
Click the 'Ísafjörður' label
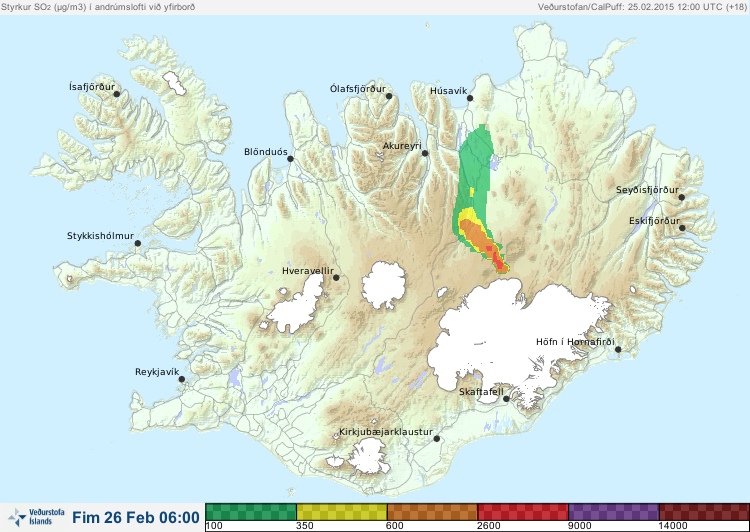(x=92, y=87)
